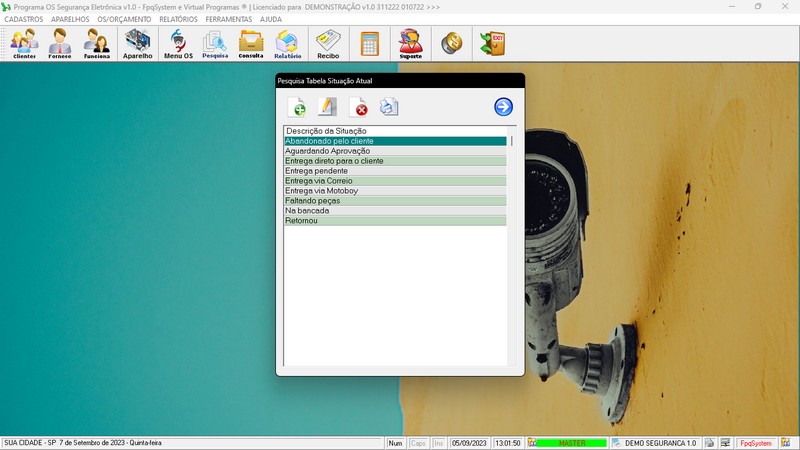Image resolution: width=800 pixels, height=450 pixels.
Task: Open the Menu OS toolbar icon
Action: [x=178, y=44]
